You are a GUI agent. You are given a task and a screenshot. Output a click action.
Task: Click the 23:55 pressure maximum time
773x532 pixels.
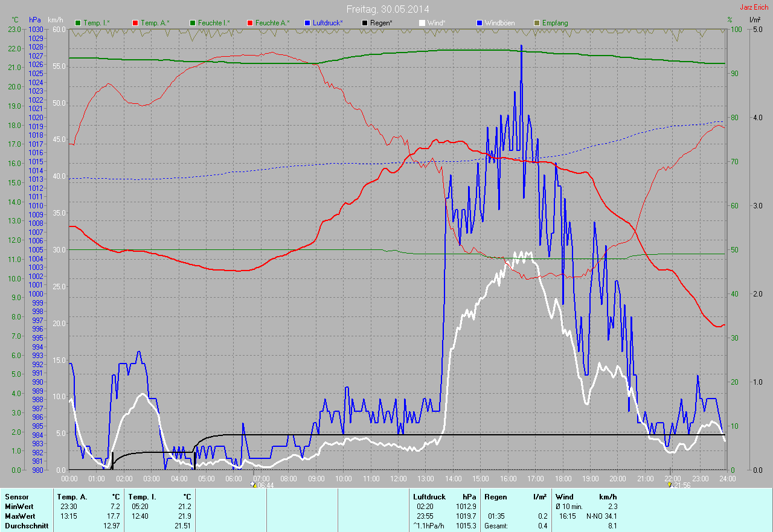tap(425, 516)
